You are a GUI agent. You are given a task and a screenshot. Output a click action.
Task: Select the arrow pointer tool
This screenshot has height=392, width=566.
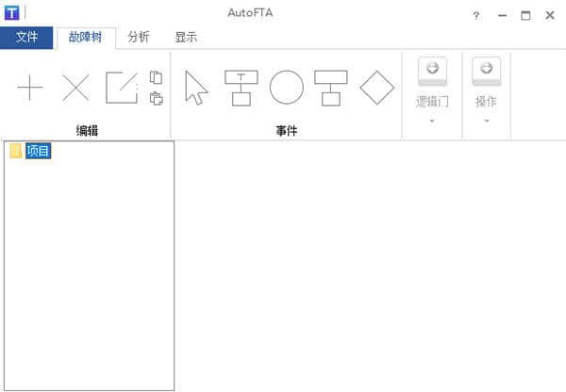tap(195, 89)
